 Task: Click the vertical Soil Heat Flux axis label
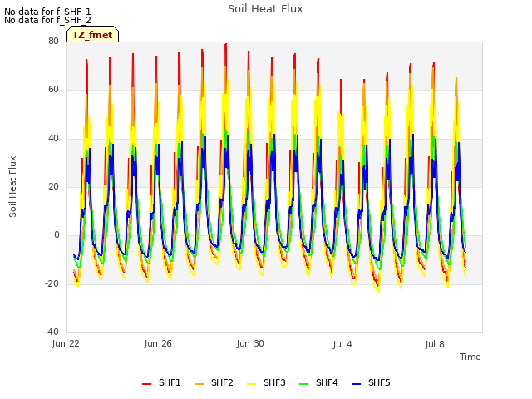click(12, 186)
